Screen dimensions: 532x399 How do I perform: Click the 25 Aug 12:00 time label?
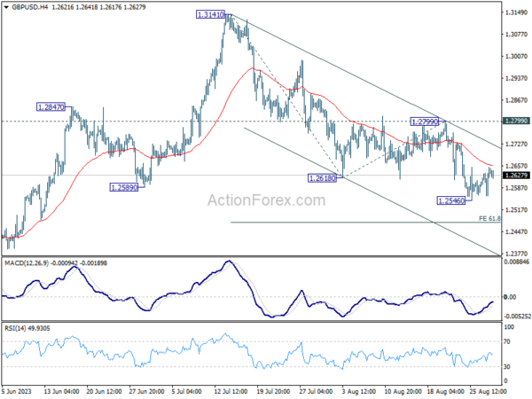point(488,391)
